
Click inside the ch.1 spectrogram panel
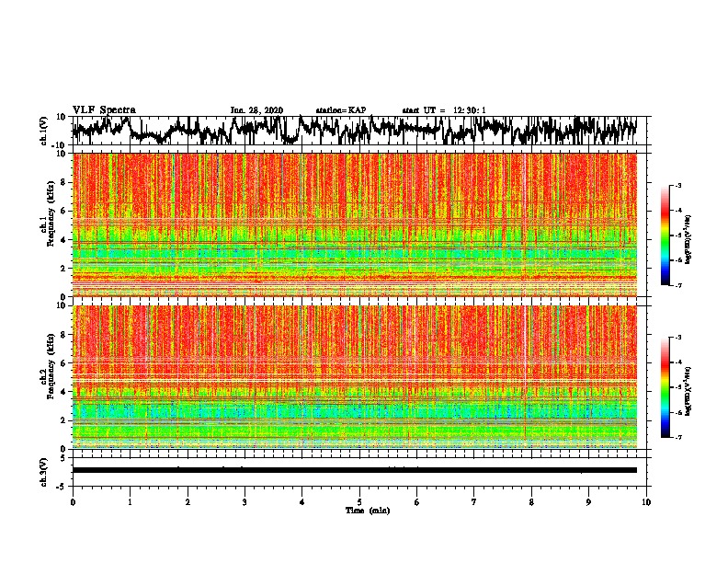(x=355, y=224)
